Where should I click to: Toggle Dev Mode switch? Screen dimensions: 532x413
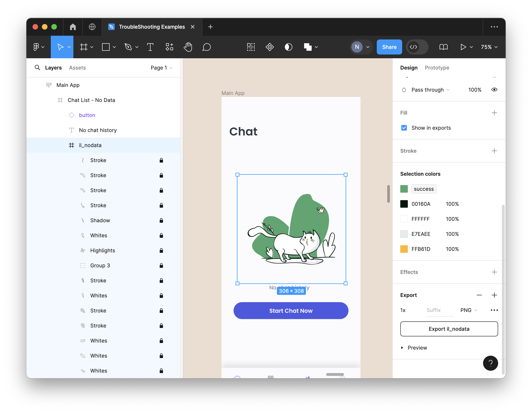pyautogui.click(x=417, y=47)
